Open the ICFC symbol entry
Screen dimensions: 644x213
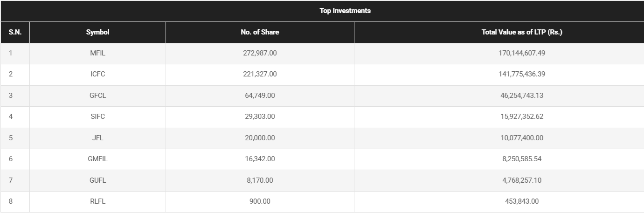pos(97,75)
